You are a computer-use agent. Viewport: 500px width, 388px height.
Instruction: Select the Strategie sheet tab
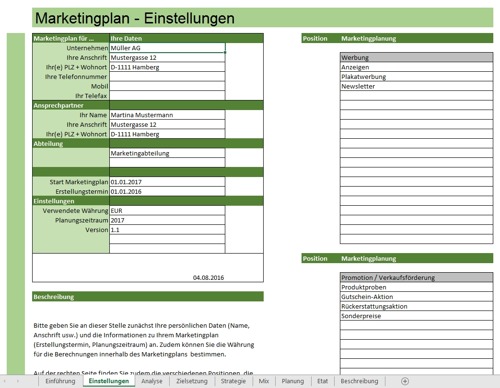pyautogui.click(x=233, y=381)
